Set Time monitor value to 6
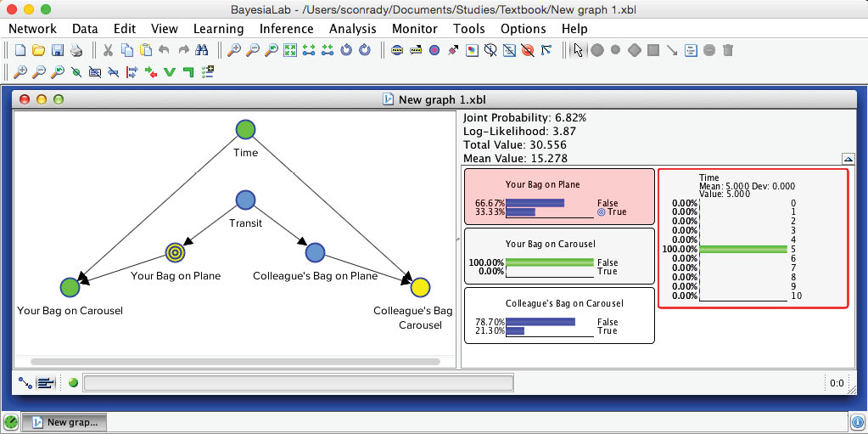 coord(794,258)
